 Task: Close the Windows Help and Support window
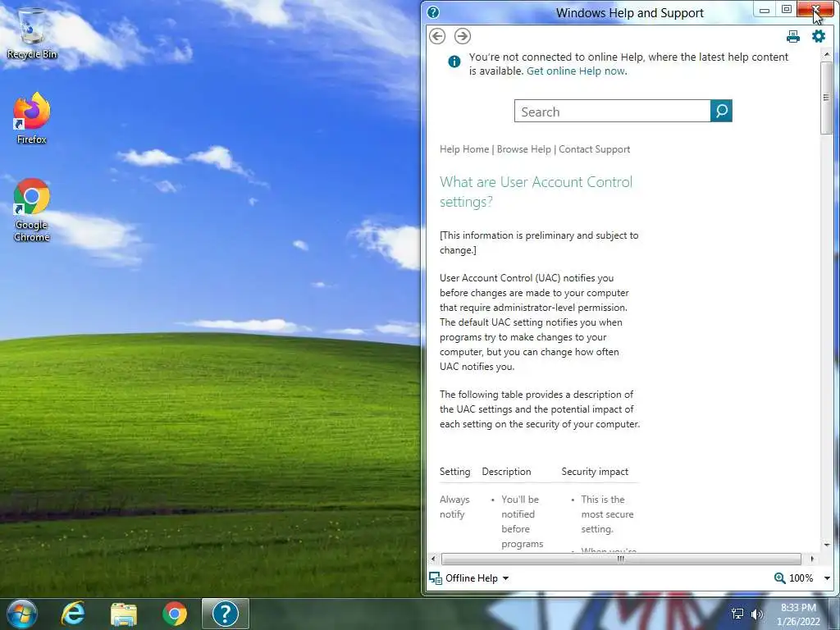[815, 9]
